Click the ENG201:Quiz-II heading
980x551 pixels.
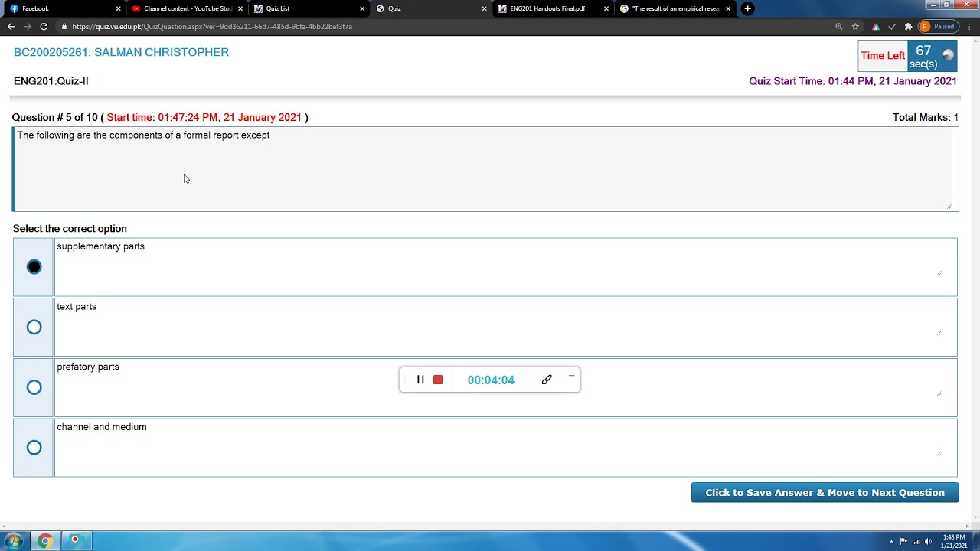[x=51, y=81]
